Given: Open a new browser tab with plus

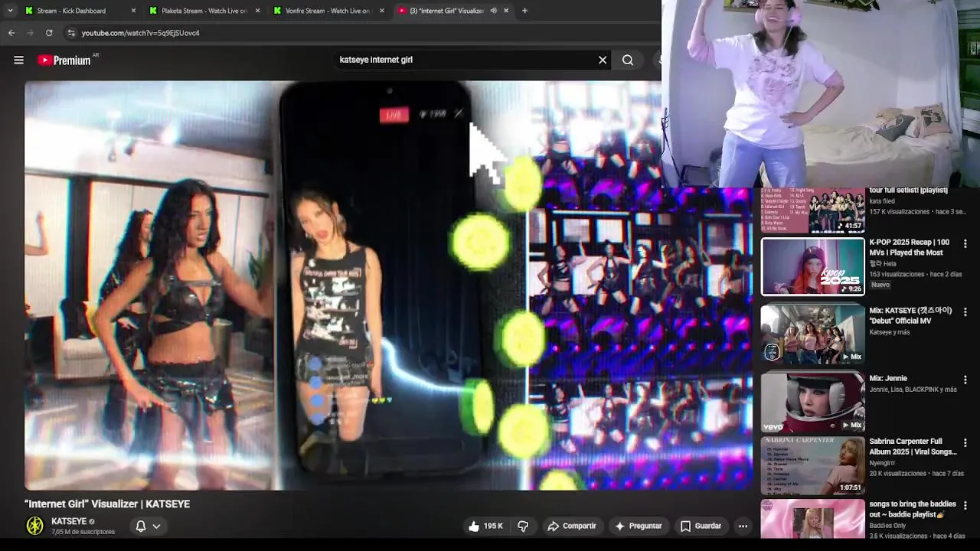Looking at the screenshot, I should pos(524,11).
